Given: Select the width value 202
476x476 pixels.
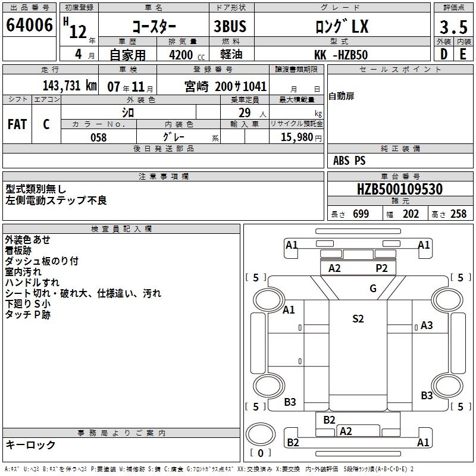Looking at the screenshot, I should [x=411, y=214].
